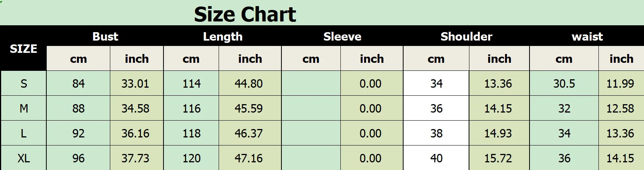The width and height of the screenshot is (644, 170).
Task: Select shoulder inch value 15.72
Action: tap(498, 158)
